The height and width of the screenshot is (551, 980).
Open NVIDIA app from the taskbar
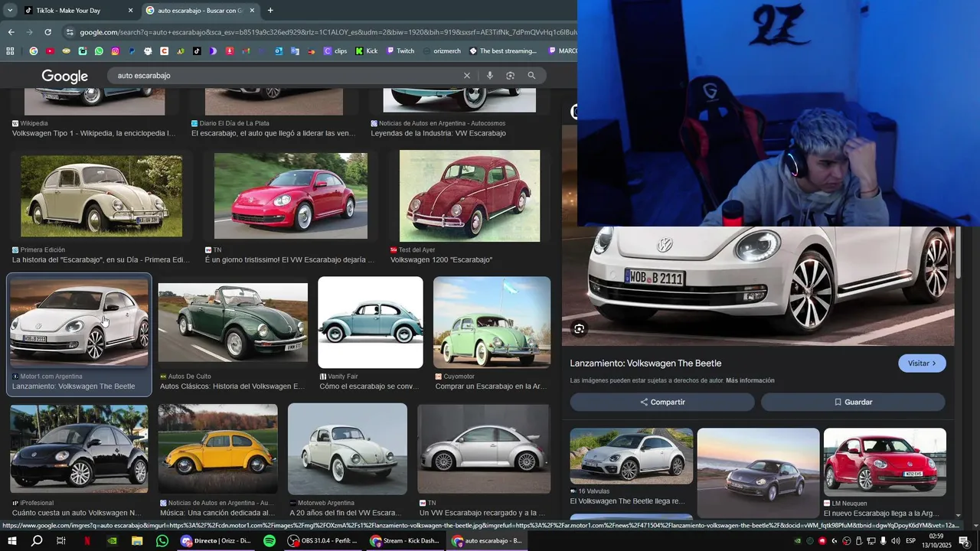112,541
